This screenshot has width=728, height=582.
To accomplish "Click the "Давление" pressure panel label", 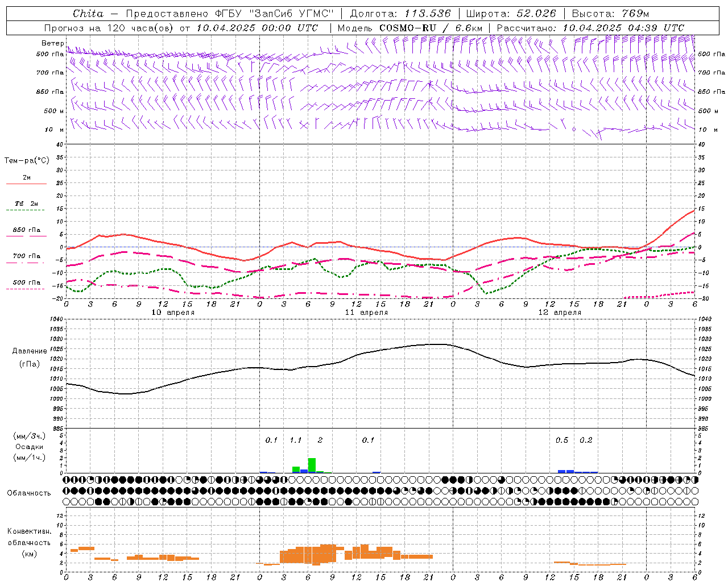I will pyautogui.click(x=29, y=351).
